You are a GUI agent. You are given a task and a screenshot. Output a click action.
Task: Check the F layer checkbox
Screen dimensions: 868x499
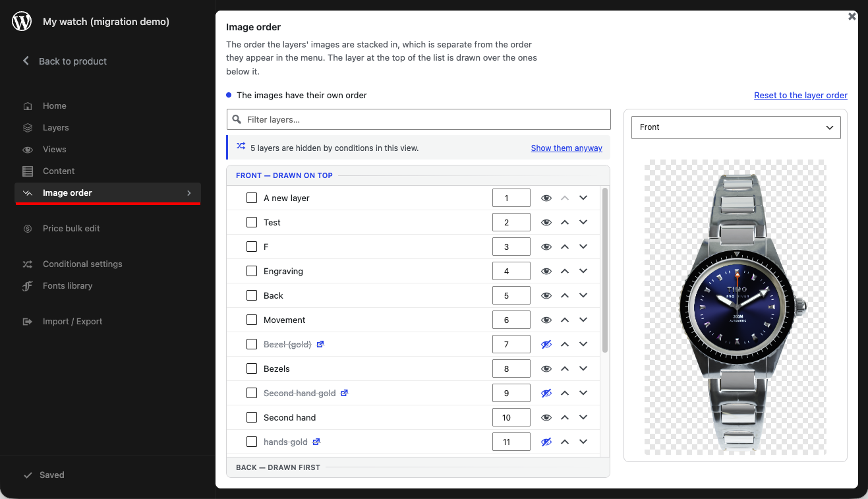pyautogui.click(x=252, y=247)
